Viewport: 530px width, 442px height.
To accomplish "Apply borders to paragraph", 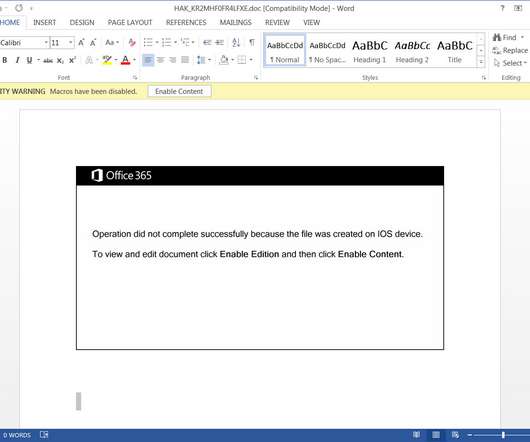I will coord(241,60).
